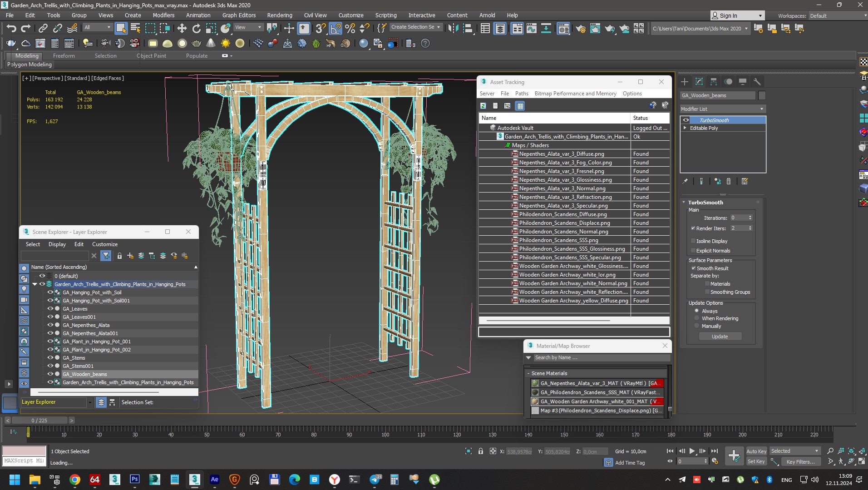Open Graph Editors menu
Image resolution: width=868 pixels, height=490 pixels.
click(239, 15)
